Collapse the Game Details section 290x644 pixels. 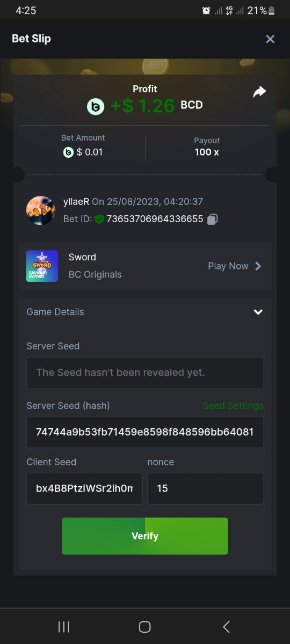[258, 312]
